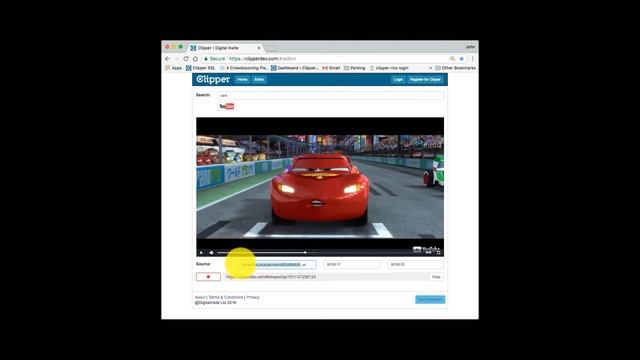This screenshot has height=360, width=640.
Task: Click the browser home icon
Action: click(x=196, y=59)
